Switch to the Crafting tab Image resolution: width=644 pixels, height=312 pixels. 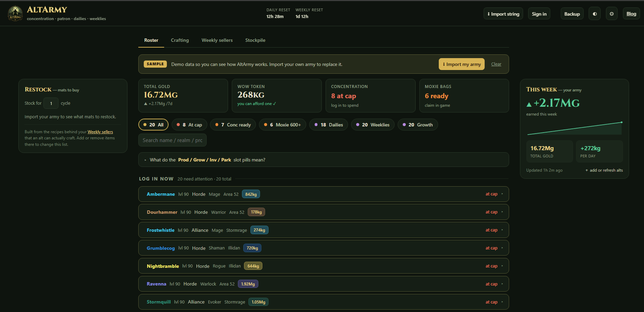point(180,40)
